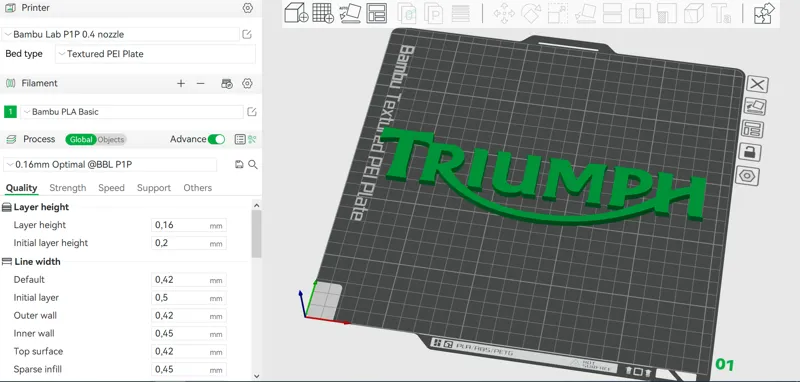This screenshot has width=800, height=382.
Task: Click the Add plate grid icon
Action: click(323, 13)
